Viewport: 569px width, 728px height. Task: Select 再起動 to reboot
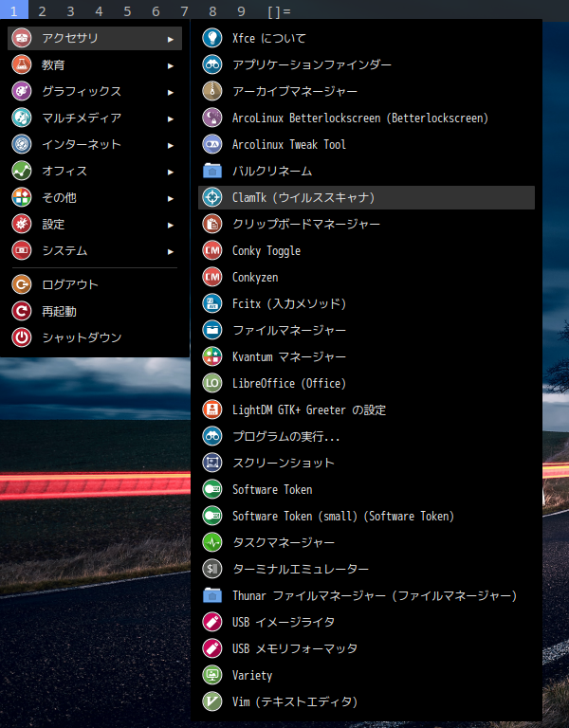pos(95,311)
